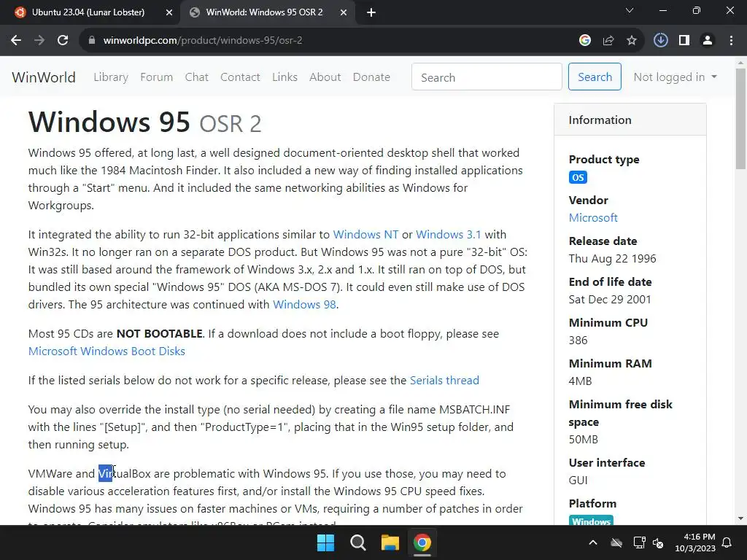
Task: Click the End of life value Sat Dec 29 2001
Action: click(x=610, y=300)
